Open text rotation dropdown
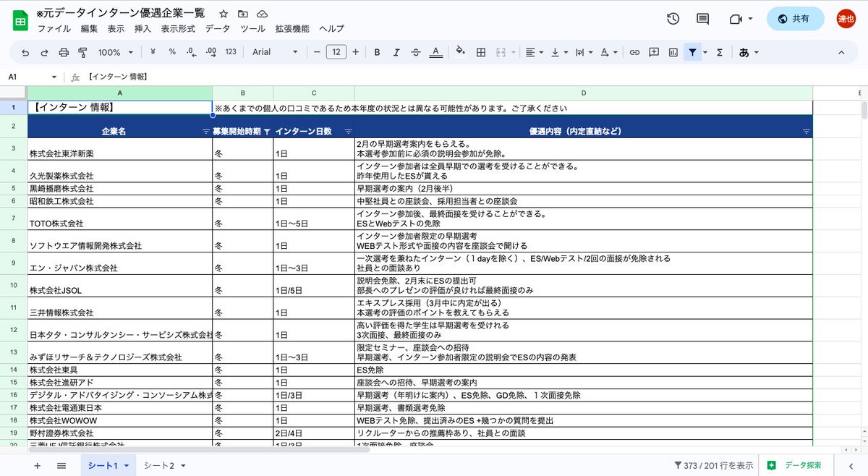Viewport: 868px width, 476px height. click(x=609, y=52)
